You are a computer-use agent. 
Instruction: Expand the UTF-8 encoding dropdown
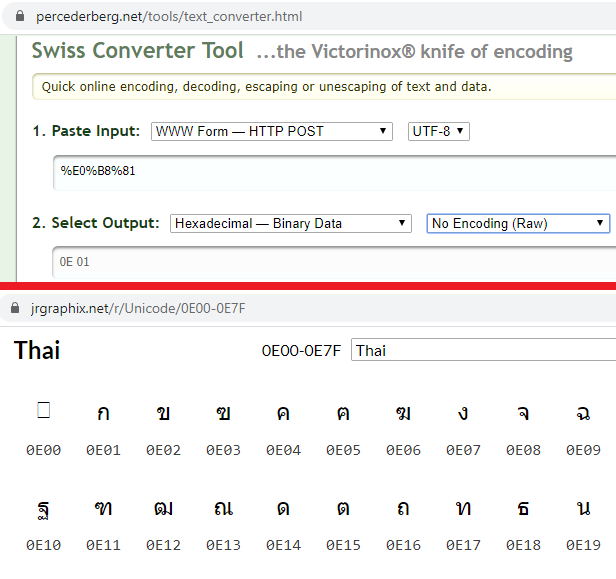pos(439,131)
